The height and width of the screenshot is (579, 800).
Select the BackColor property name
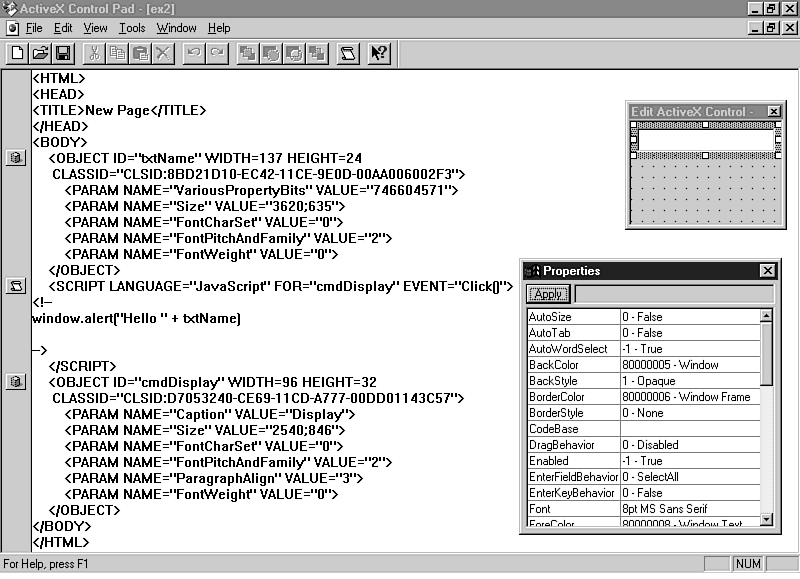[554, 365]
